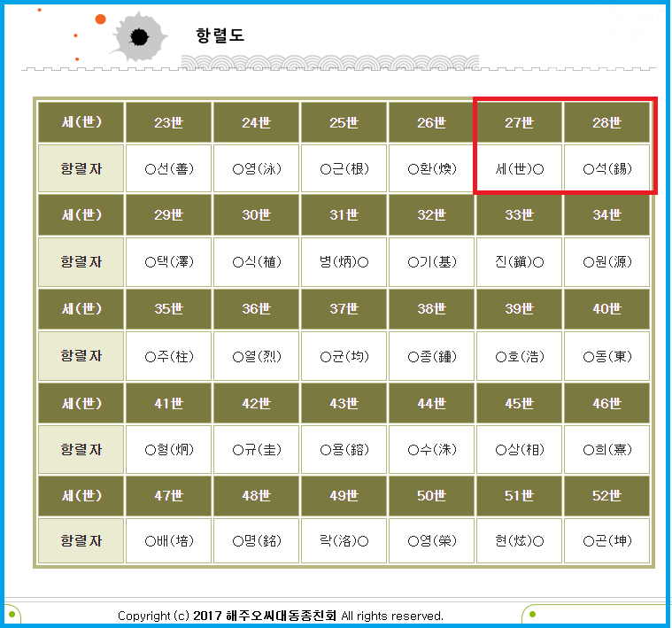Click the 락(洛)○ cell under 49世

(x=344, y=540)
